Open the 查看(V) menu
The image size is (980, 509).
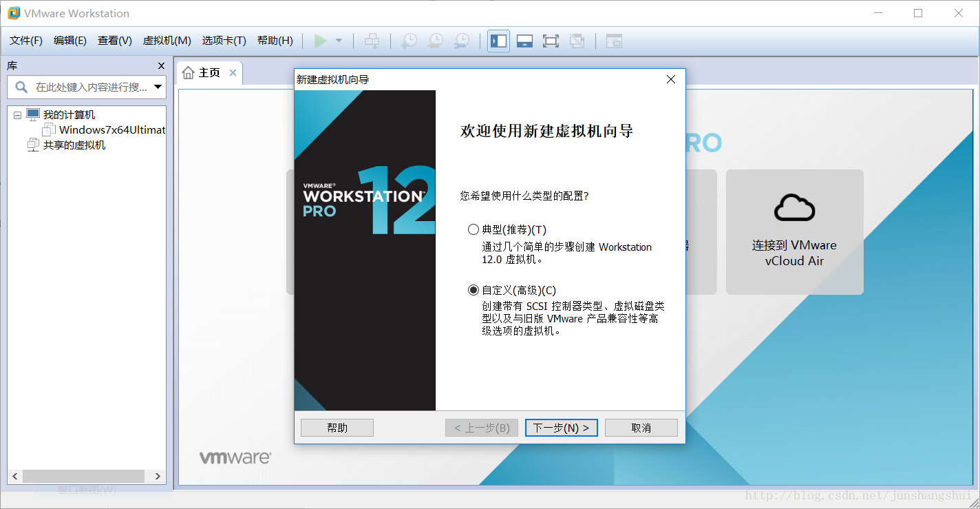click(115, 41)
